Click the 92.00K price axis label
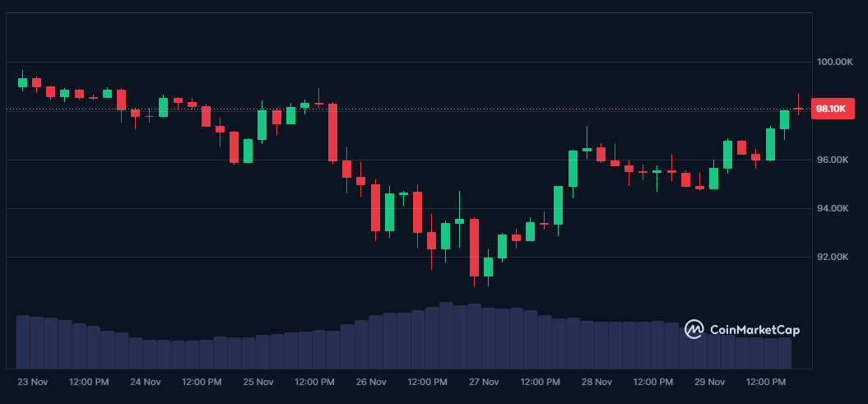The width and height of the screenshot is (868, 404). [x=832, y=257]
